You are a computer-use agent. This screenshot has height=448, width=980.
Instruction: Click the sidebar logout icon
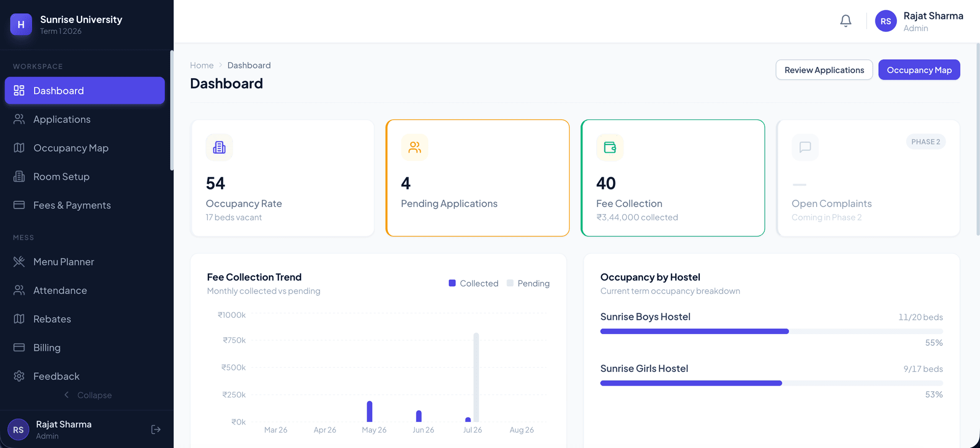click(156, 430)
